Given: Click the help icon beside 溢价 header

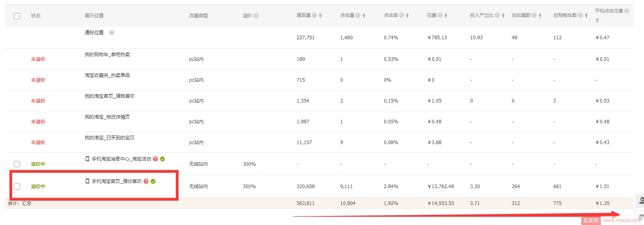Looking at the screenshot, I should click(256, 16).
